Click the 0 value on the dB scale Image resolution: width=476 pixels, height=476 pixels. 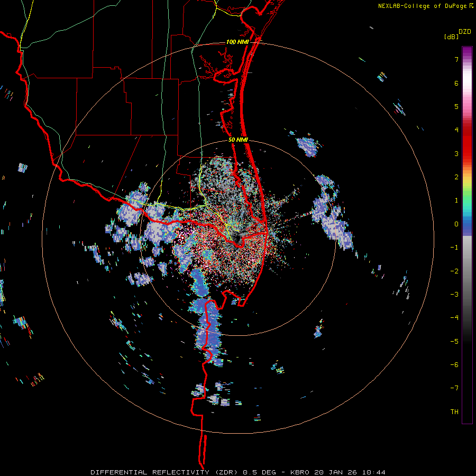(x=456, y=224)
